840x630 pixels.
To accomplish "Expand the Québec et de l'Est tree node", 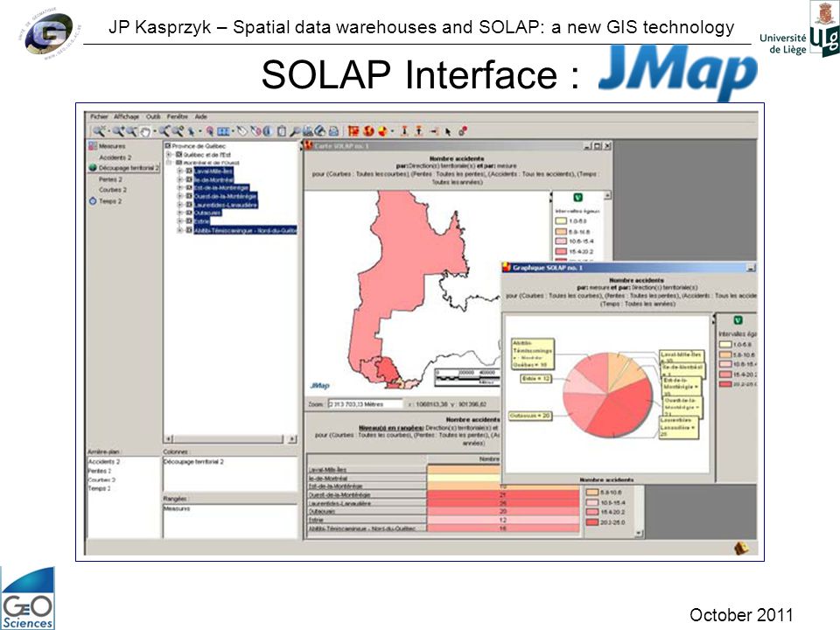I will 169,154.
